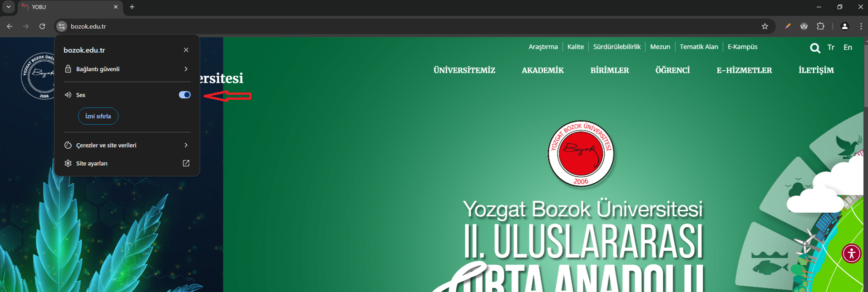
Task: Toggle the Ses sound permission switch
Action: pyautogui.click(x=184, y=95)
